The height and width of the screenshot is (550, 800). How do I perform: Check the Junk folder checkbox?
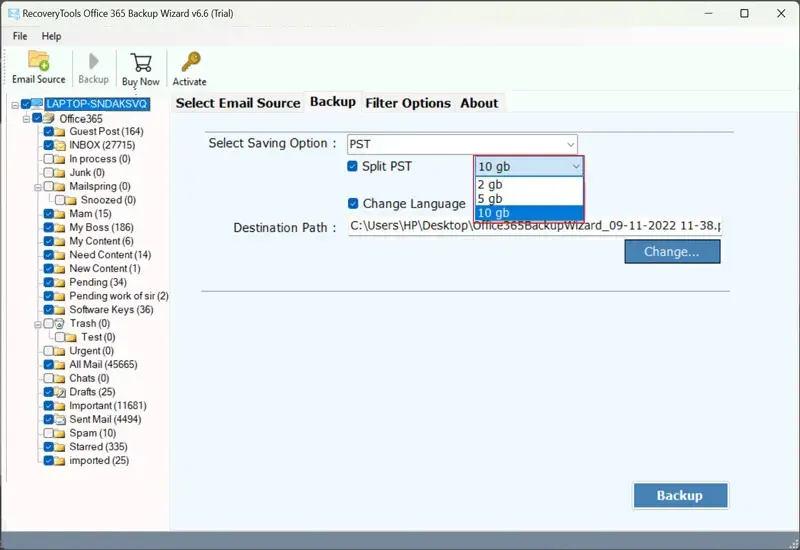(x=48, y=173)
